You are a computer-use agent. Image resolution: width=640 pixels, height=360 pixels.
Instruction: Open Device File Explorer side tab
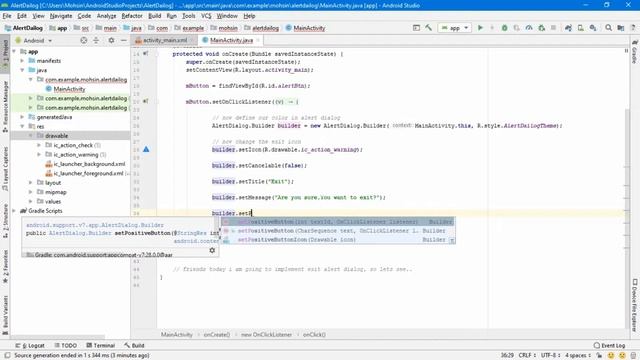pos(635,304)
